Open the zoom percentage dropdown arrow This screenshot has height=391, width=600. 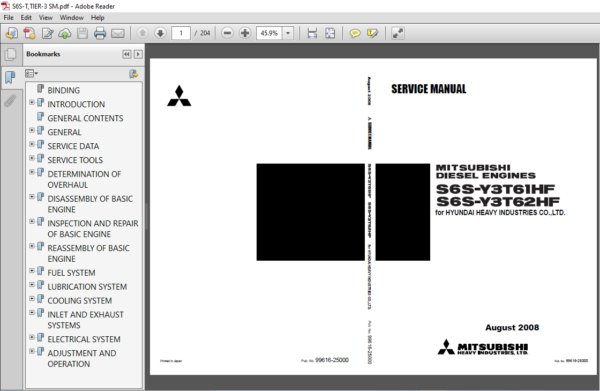(x=288, y=33)
